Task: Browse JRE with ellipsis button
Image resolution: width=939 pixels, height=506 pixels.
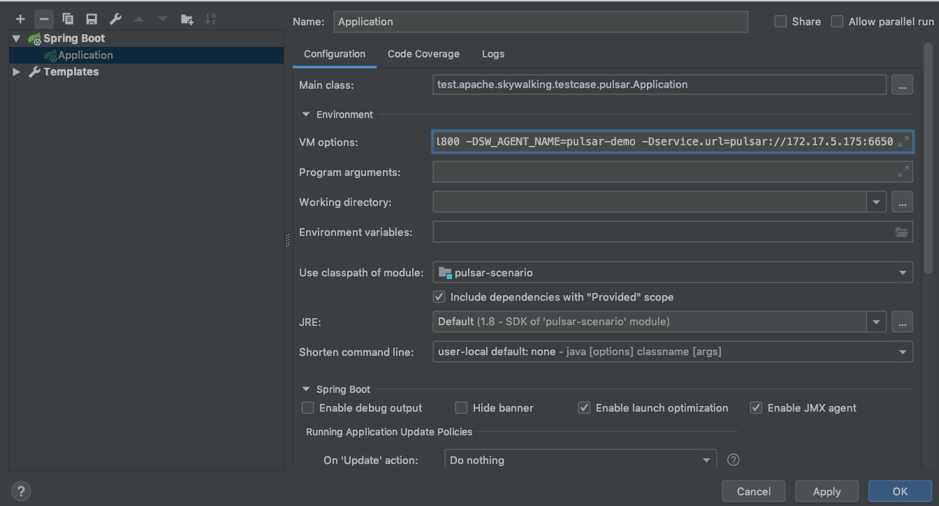Action: 902,322
